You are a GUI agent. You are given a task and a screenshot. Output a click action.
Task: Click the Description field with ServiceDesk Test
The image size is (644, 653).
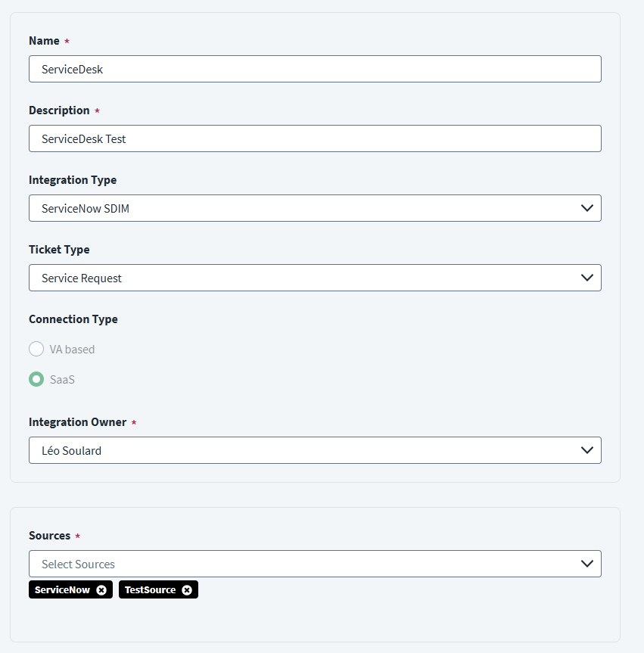315,138
